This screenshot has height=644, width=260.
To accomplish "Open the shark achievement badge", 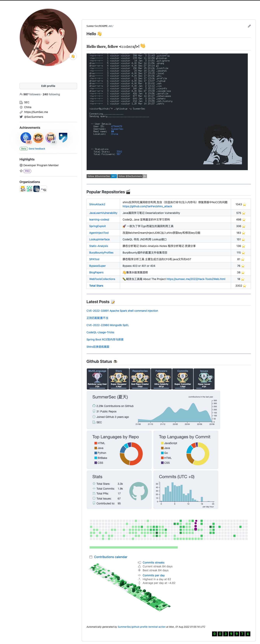I will [26, 137].
